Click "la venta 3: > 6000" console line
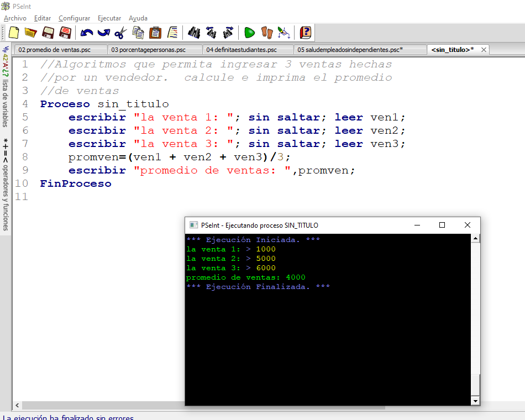This screenshot has width=525, height=420. pos(231,268)
